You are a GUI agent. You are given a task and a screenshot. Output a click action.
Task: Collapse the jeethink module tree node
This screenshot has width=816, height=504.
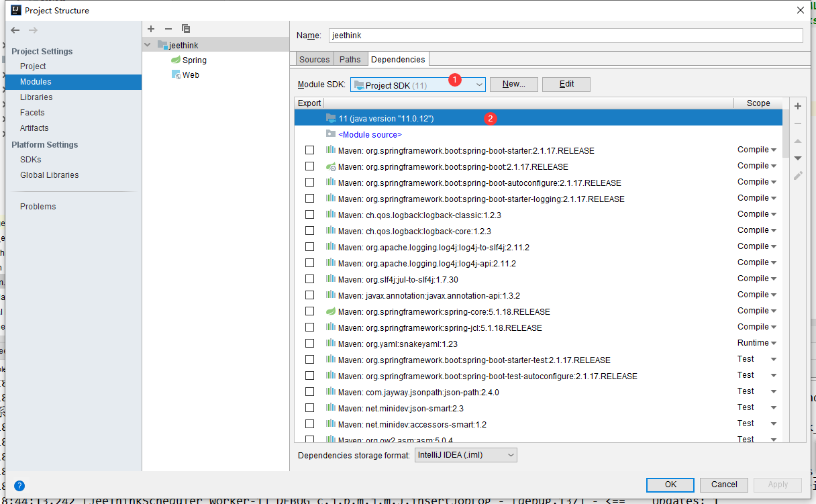[149, 45]
